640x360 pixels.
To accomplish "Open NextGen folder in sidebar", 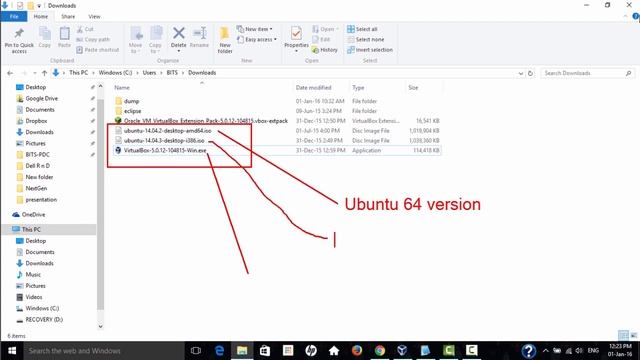I will coord(36,188).
